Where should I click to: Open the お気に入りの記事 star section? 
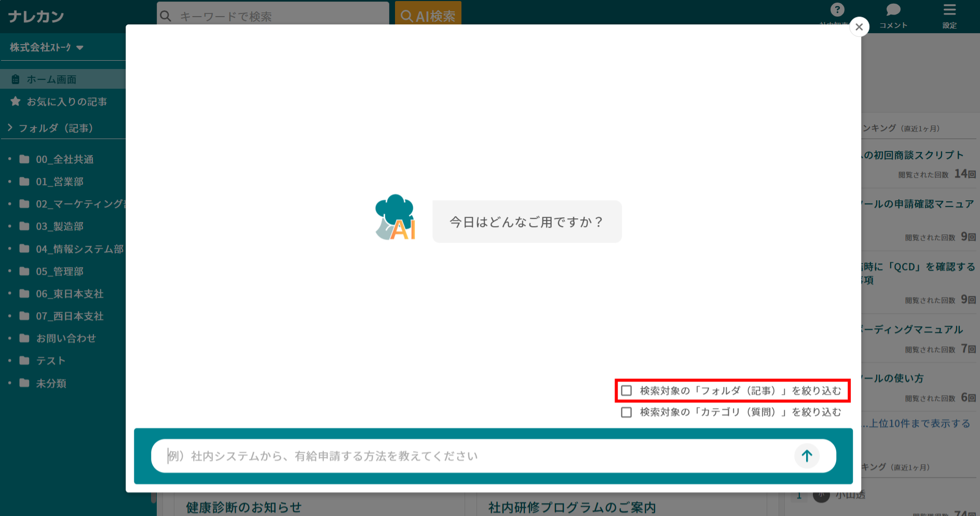[x=67, y=102]
